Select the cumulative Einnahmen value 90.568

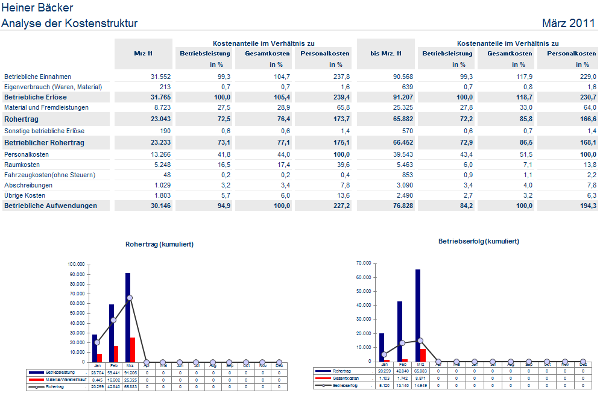click(403, 77)
